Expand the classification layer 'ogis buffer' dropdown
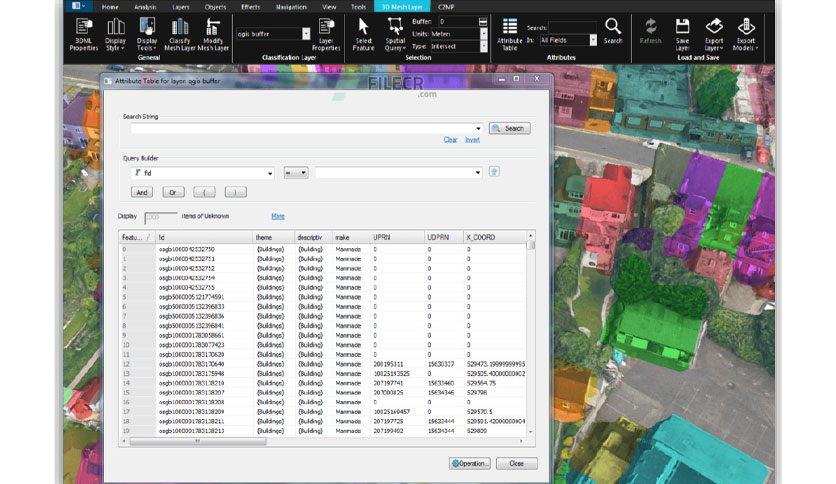Screen dimensions: 836x484 pyautogui.click(x=306, y=34)
